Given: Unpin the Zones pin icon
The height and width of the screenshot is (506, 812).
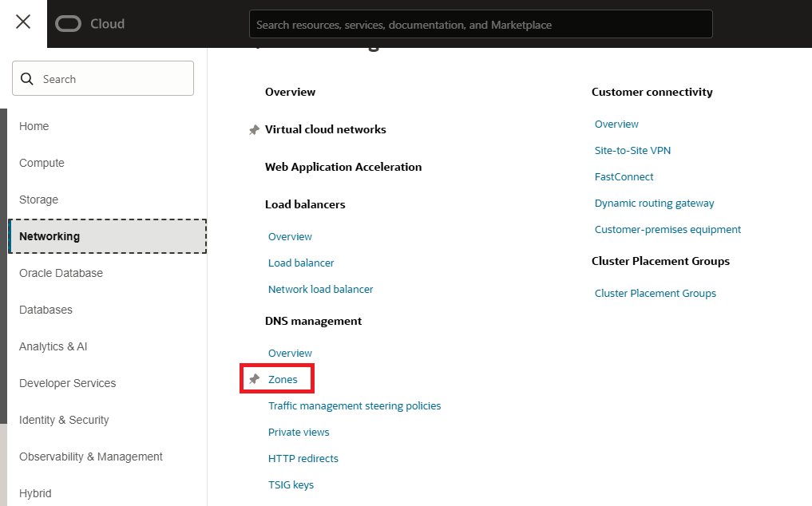Looking at the screenshot, I should 254,380.
